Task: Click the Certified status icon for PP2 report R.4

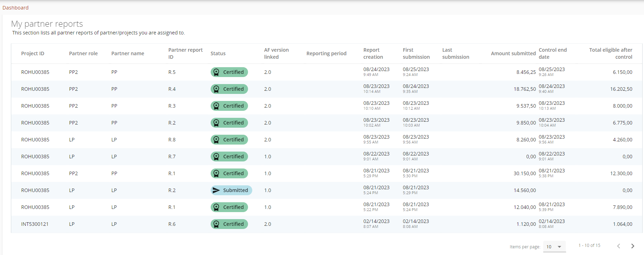Action: pos(216,89)
